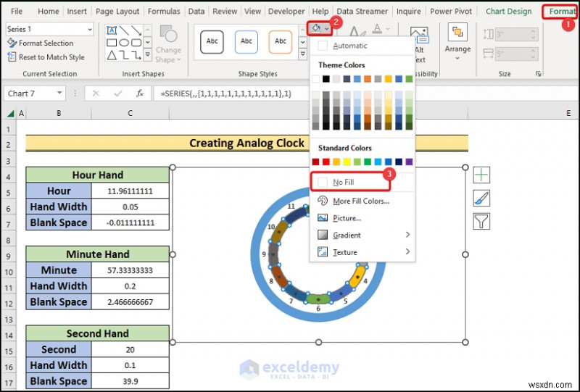This screenshot has height=392, width=580.
Task: Switch to the Home tab
Action: [49, 12]
